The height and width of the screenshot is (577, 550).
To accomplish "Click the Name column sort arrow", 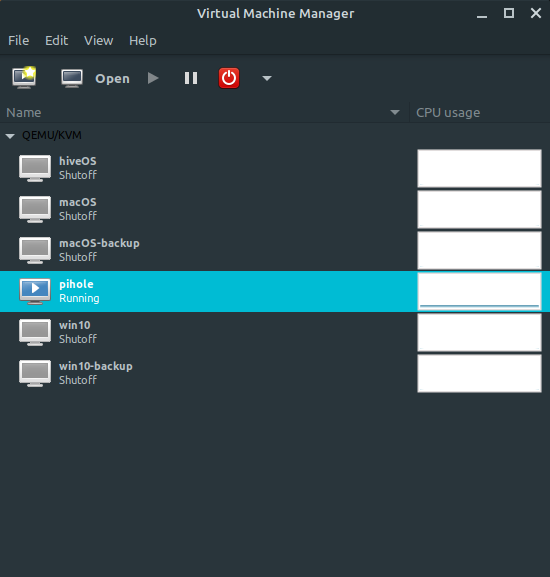I will [x=395, y=113].
